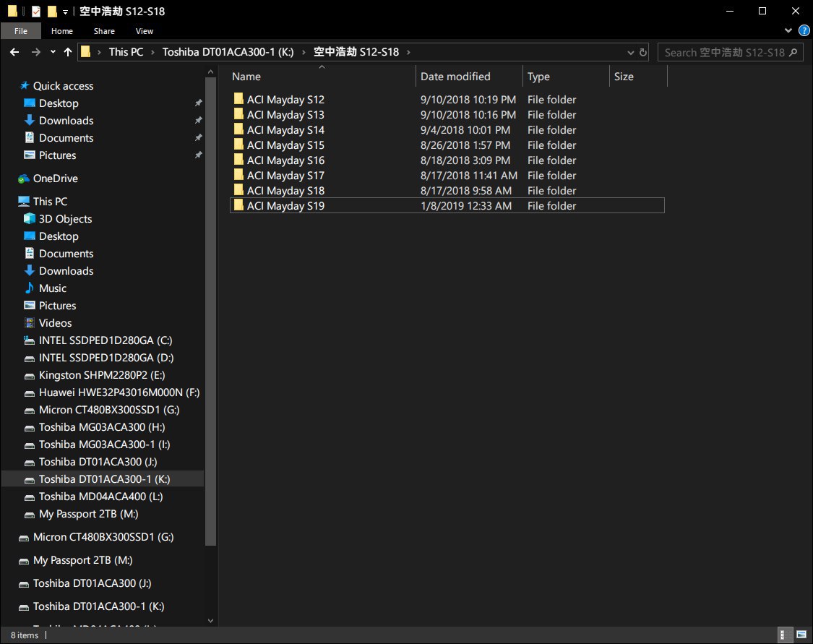Click the Back navigation arrow
The width and height of the screenshot is (813, 644).
pyautogui.click(x=14, y=52)
